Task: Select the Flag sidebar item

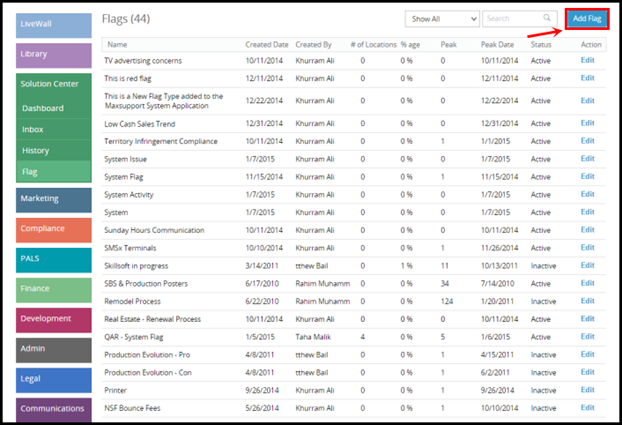Action: tap(54, 171)
